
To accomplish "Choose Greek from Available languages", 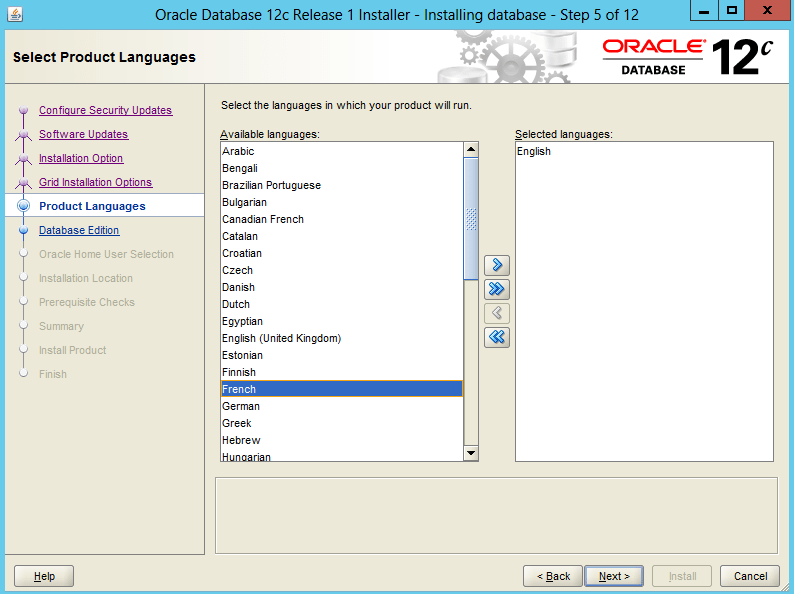I will pyautogui.click(x=342, y=423).
